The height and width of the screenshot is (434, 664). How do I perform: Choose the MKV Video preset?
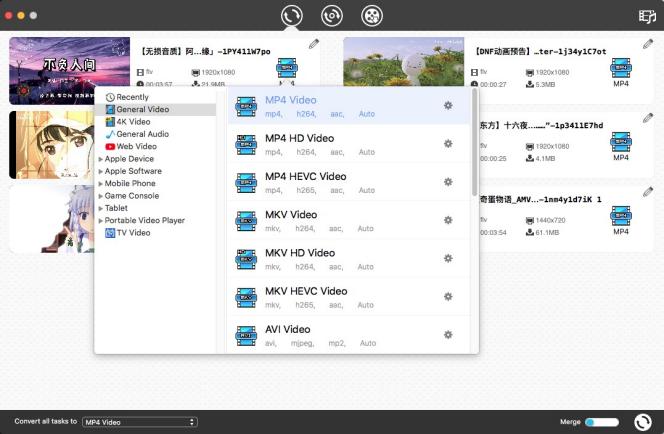tap(349, 220)
